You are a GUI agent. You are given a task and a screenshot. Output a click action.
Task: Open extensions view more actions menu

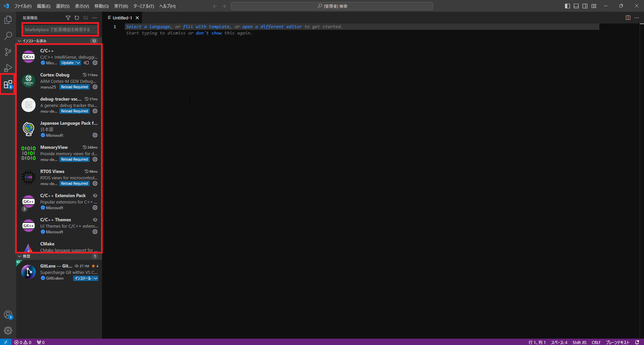(94, 18)
